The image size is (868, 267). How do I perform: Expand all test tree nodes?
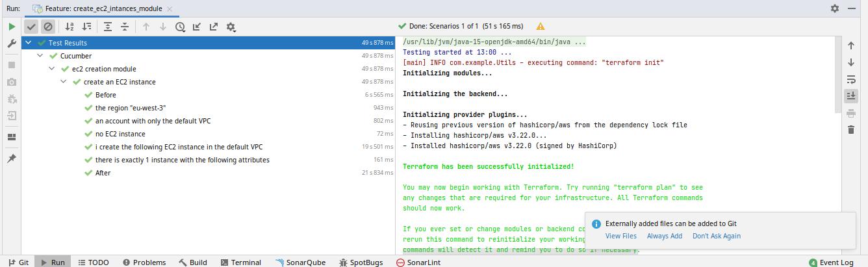click(108, 27)
